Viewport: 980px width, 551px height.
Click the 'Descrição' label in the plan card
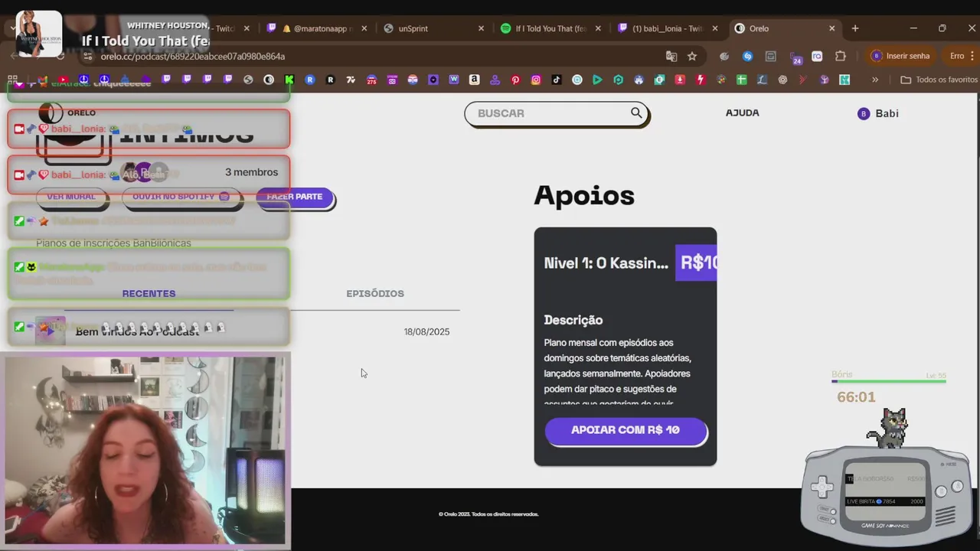coord(573,320)
